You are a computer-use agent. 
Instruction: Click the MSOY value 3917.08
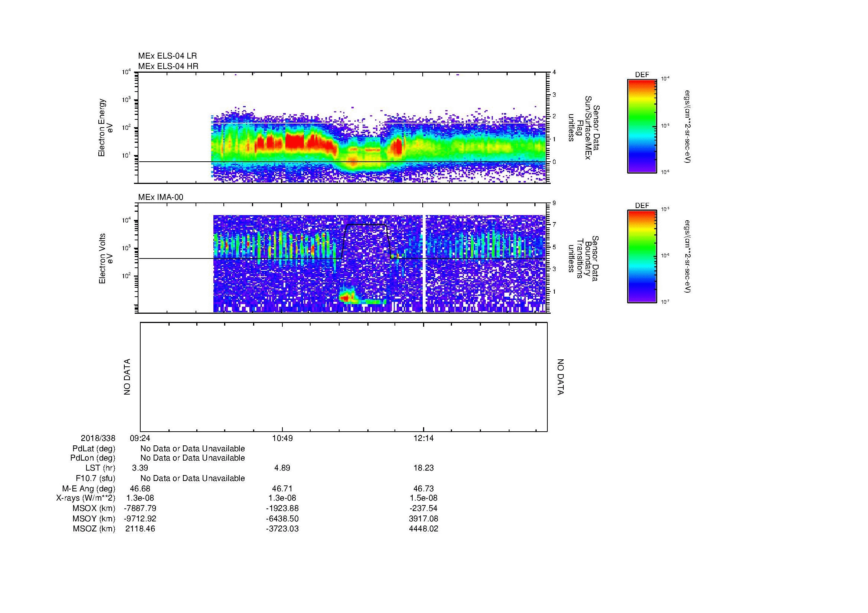[424, 518]
